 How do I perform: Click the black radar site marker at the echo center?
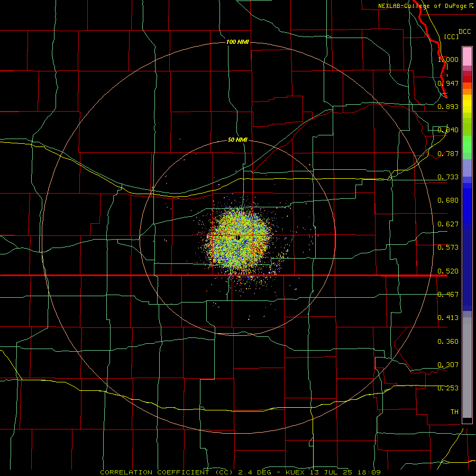click(239, 237)
